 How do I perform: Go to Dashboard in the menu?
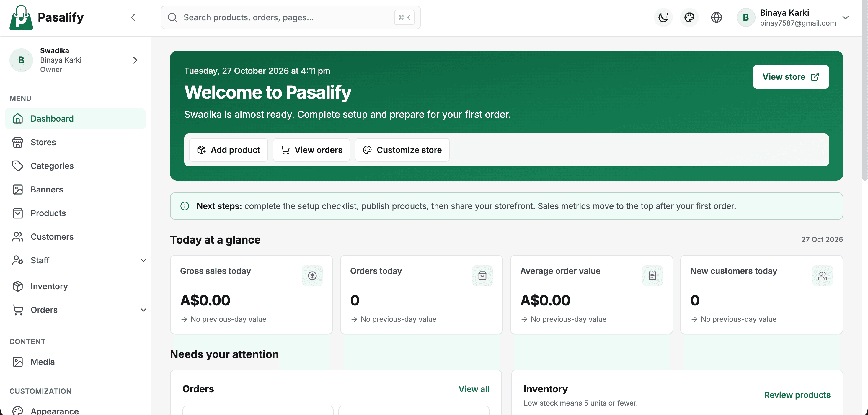click(x=75, y=119)
